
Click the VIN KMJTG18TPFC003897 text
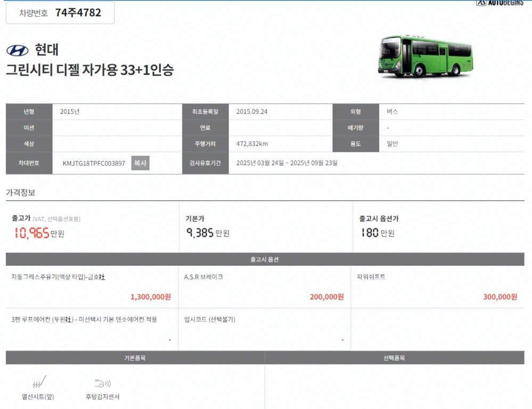pyautogui.click(x=94, y=163)
